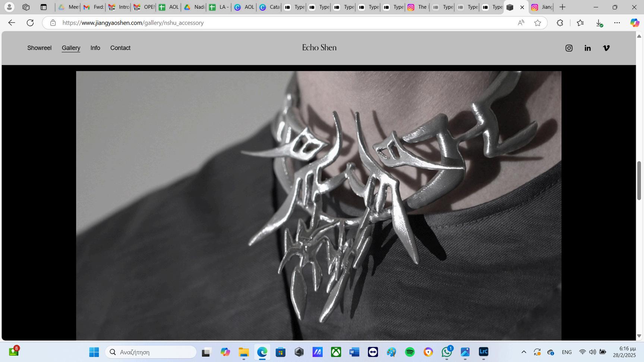The height and width of the screenshot is (362, 644).
Task: Open the Gallery navigation link
Action: tap(71, 48)
